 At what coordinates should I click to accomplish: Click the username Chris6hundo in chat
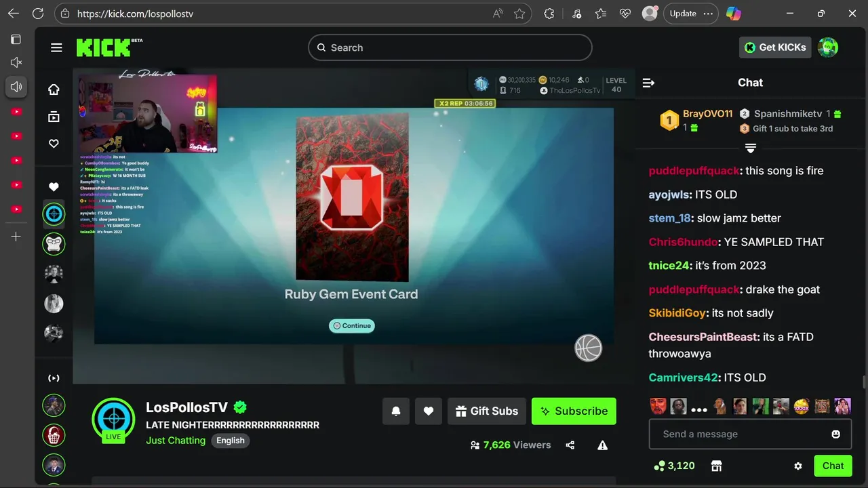[x=683, y=242]
